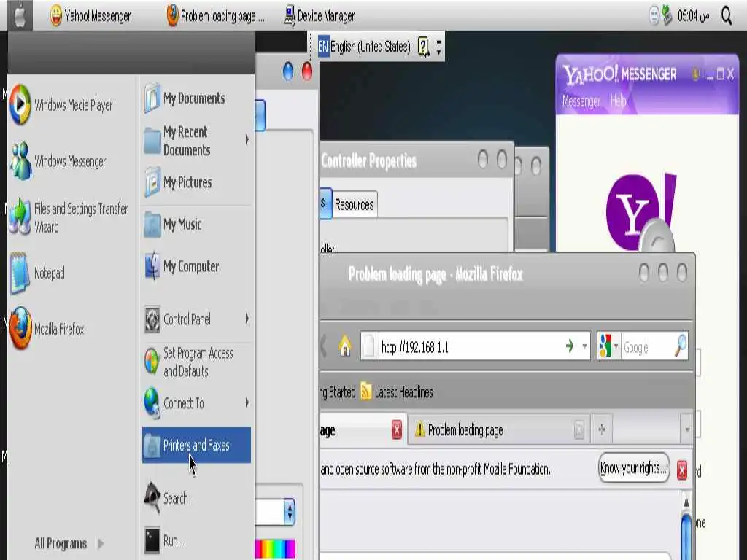Open Messenger menu in Yahoo! Messenger

[x=581, y=101]
